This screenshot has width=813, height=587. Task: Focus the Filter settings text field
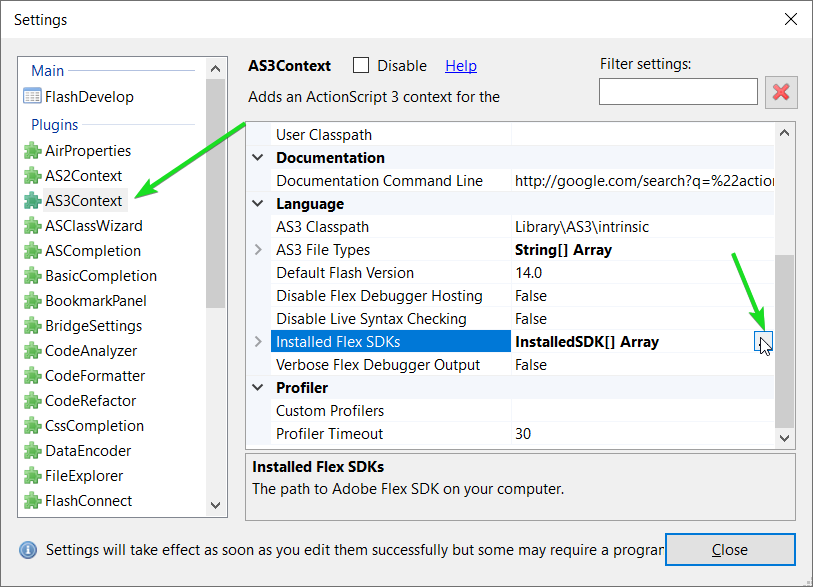tap(678, 92)
